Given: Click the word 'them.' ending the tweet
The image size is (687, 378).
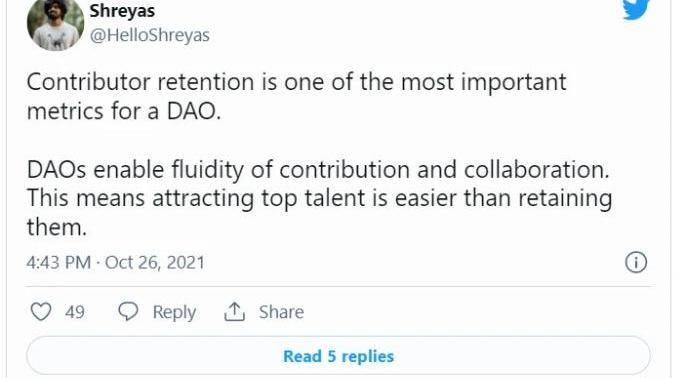Looking at the screenshot, I should click(x=57, y=227).
